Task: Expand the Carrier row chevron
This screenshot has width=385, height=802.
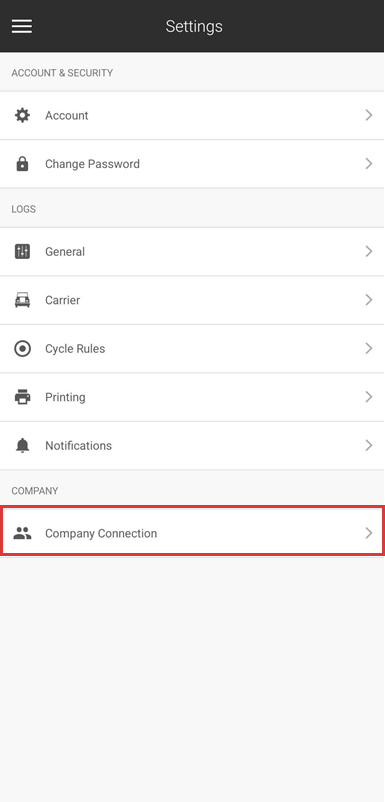Action: click(x=369, y=300)
